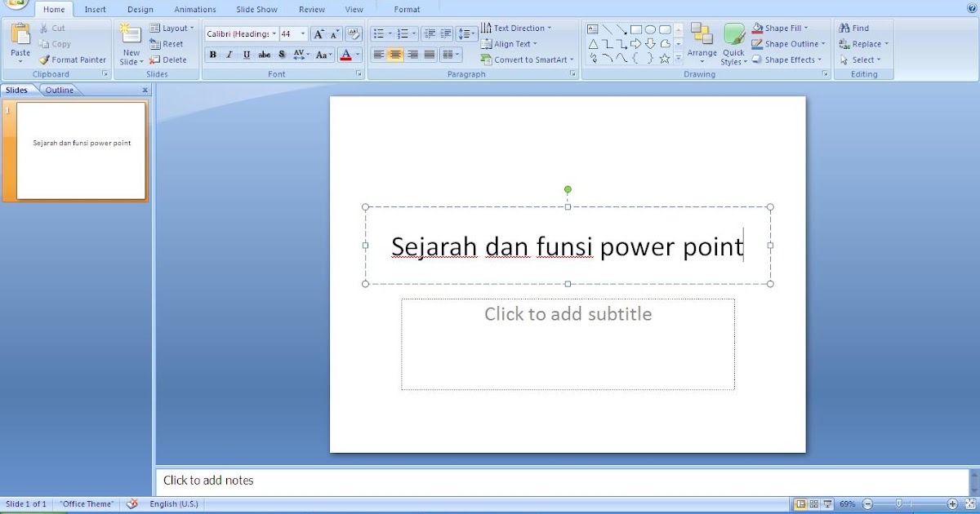Click the subtitle placeholder box
The height and width of the screenshot is (514, 980).
coord(568,344)
